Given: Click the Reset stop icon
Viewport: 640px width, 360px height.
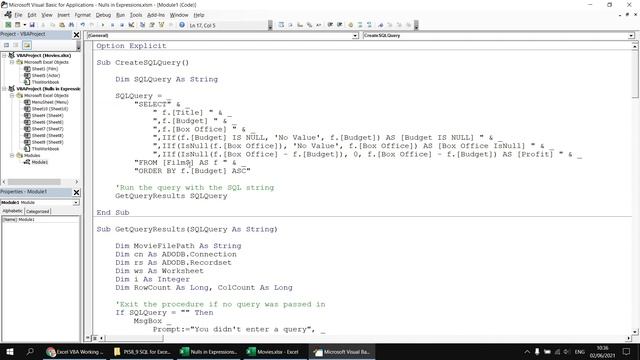Looking at the screenshot, I should [122, 25].
